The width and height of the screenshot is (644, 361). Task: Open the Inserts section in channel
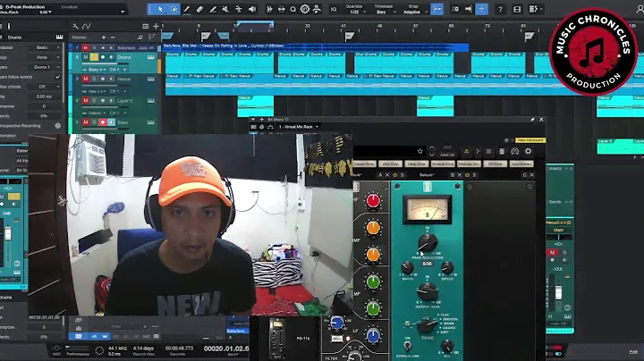pyautogui.click(x=556, y=168)
